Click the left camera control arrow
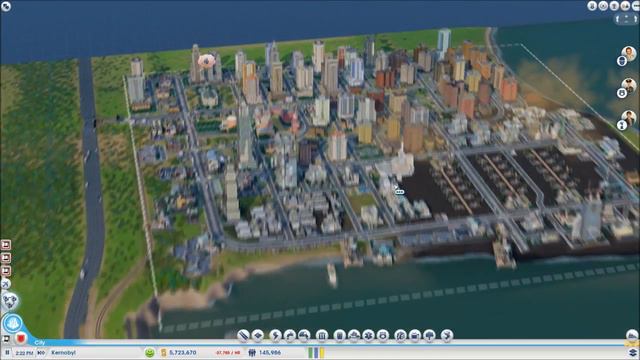The height and width of the screenshot is (360, 640). pyautogui.click(x=618, y=19)
